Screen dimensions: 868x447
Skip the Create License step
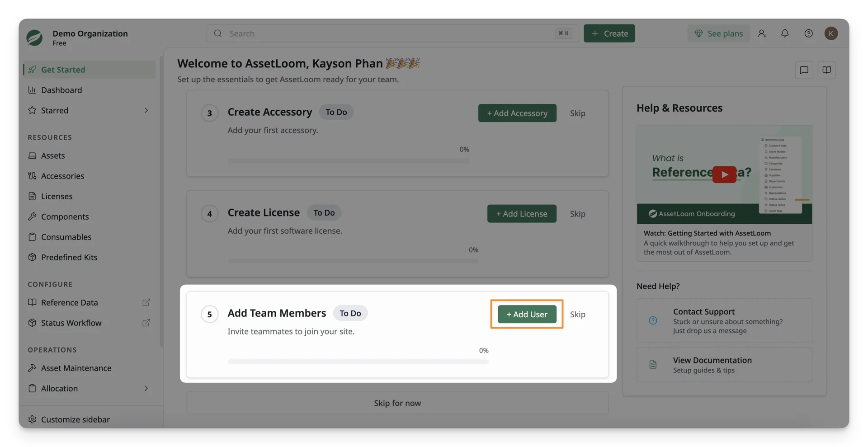click(577, 214)
